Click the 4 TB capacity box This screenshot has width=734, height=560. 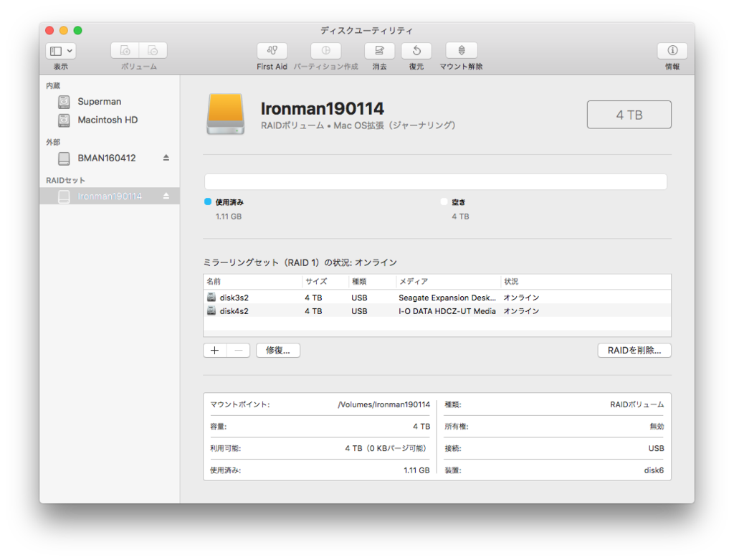coord(629,115)
